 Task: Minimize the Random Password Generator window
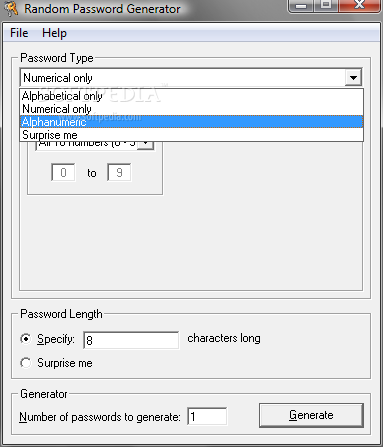(301, 6)
